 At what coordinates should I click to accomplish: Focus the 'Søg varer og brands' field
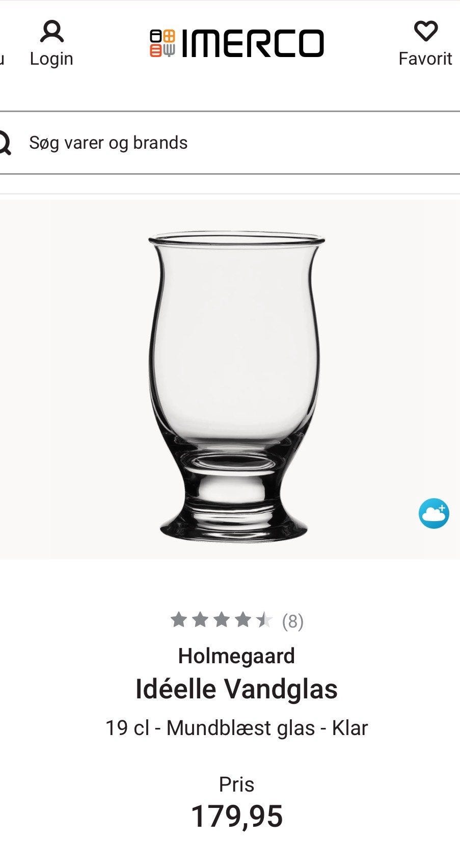230,143
